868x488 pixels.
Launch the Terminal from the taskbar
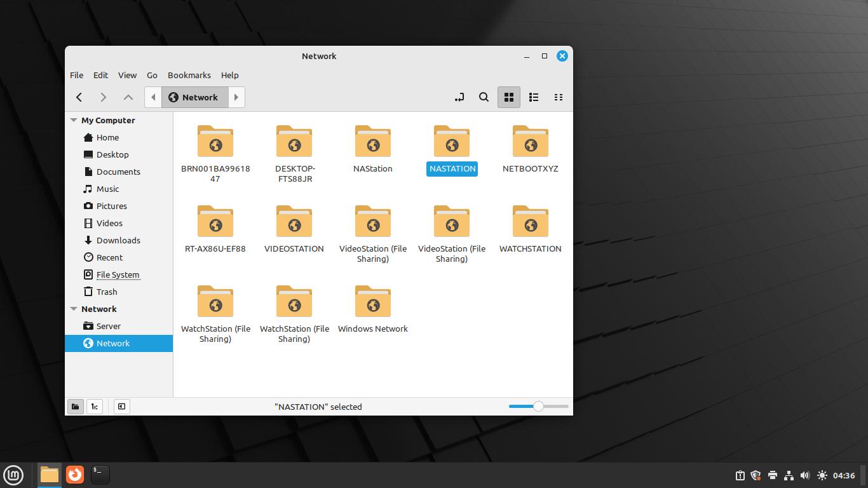pyautogui.click(x=100, y=475)
